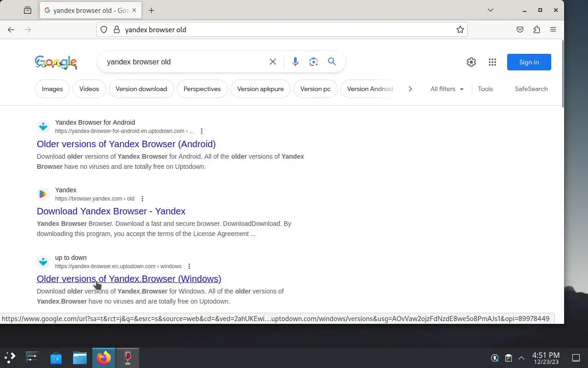Image resolution: width=588 pixels, height=368 pixels.
Task: Open system settings mixer icon in taskbar
Action: [x=32, y=357]
